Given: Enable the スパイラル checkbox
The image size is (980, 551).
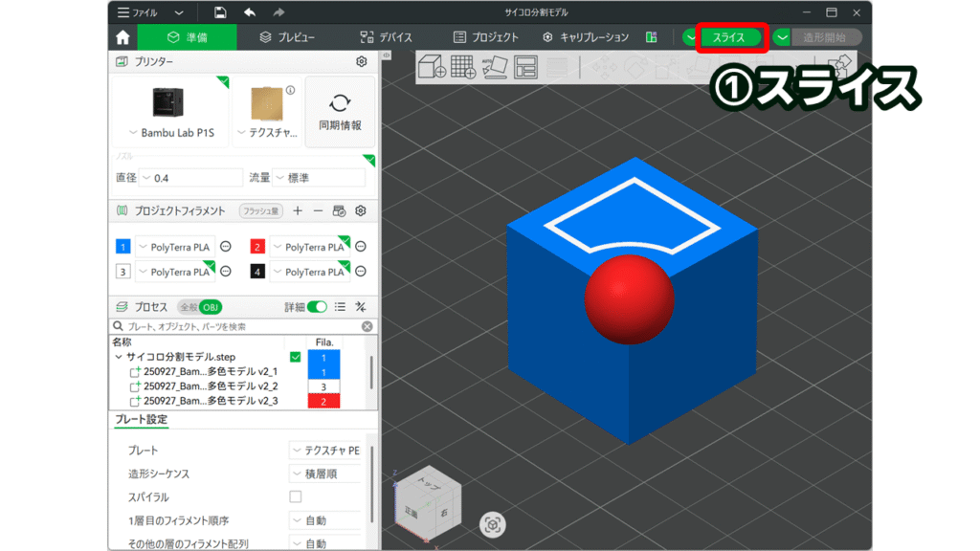Looking at the screenshot, I should click(x=296, y=496).
